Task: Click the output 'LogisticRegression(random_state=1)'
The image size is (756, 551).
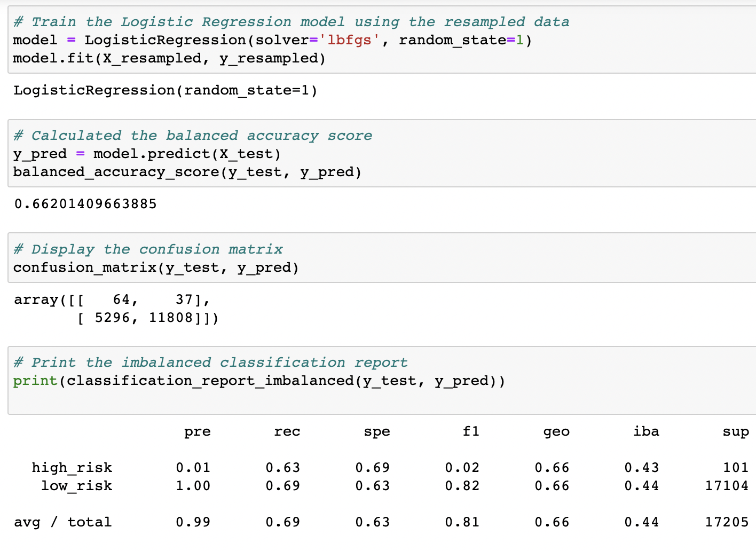Action: (166, 90)
